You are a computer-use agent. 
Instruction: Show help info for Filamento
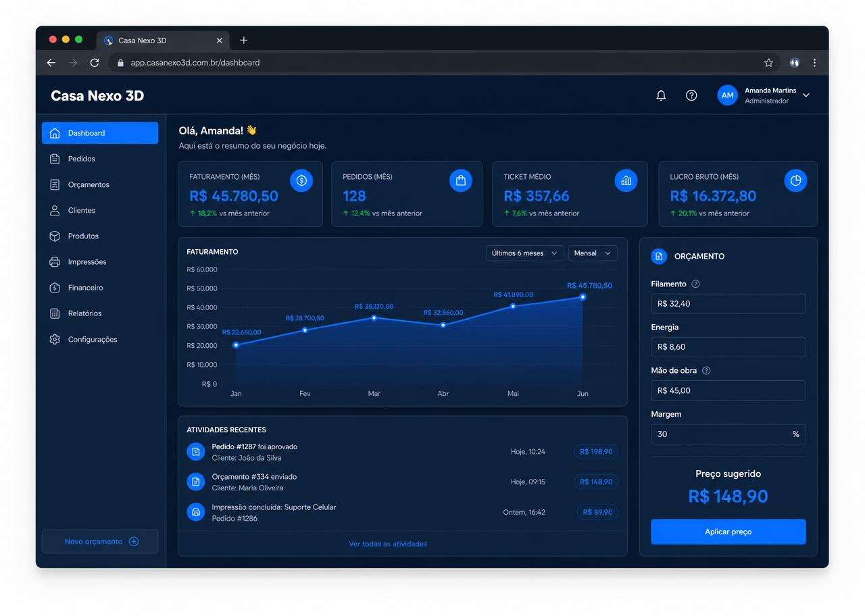(x=696, y=284)
